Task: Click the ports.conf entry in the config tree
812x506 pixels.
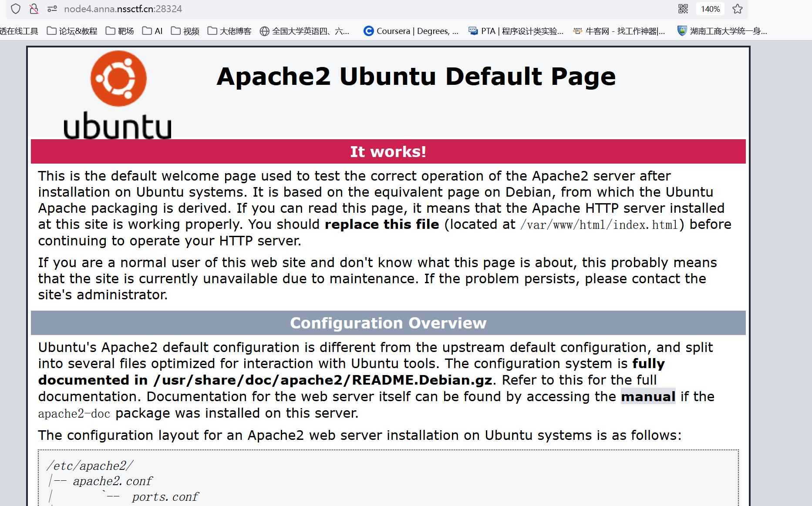Action: [165, 497]
